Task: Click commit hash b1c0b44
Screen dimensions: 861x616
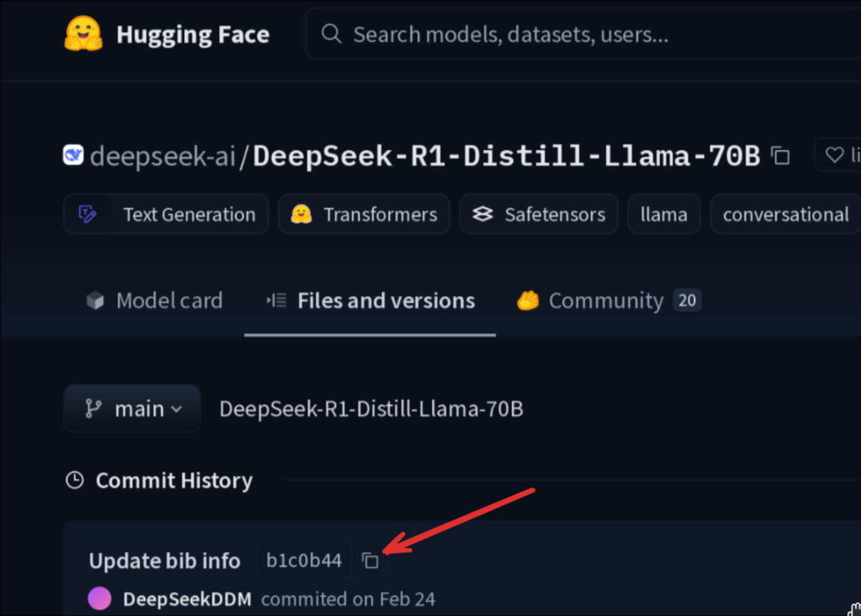Action: [x=304, y=560]
